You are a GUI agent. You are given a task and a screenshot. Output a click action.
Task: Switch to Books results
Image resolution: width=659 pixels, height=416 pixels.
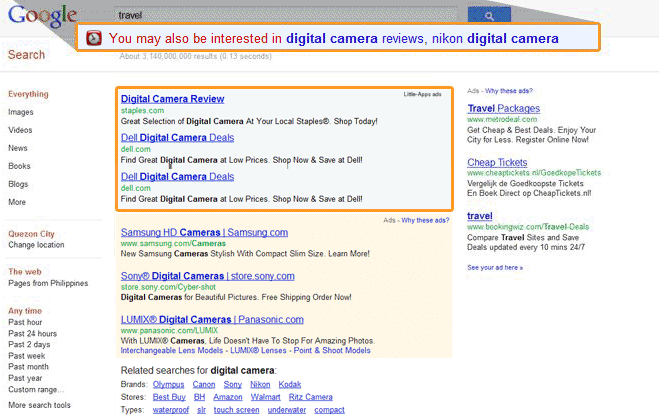pyautogui.click(x=19, y=166)
